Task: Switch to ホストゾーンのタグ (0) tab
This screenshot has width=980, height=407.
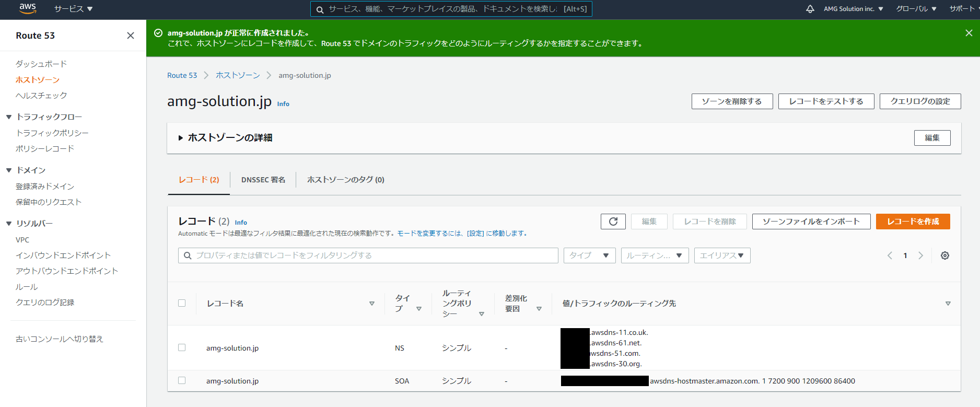Action: pos(346,180)
